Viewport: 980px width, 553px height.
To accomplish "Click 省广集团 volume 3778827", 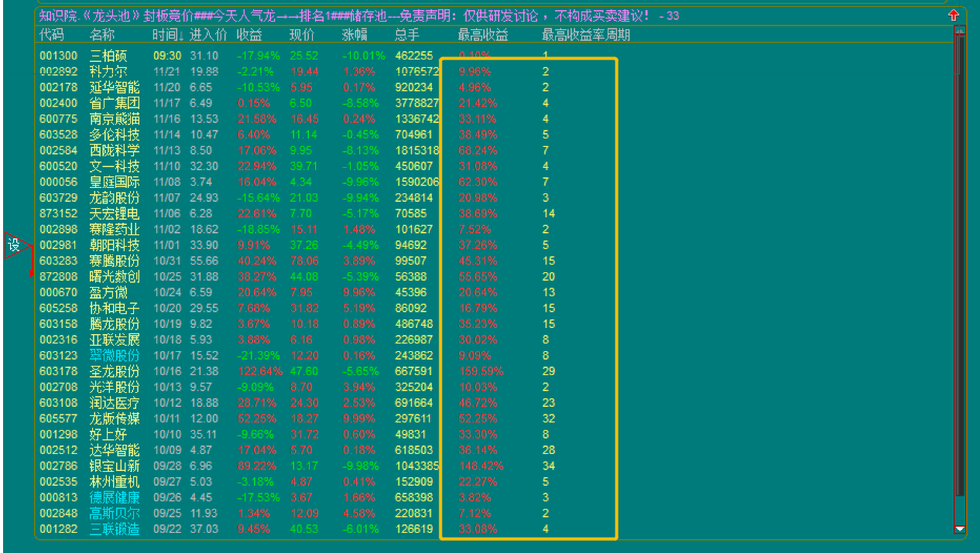I will pyautogui.click(x=417, y=103).
